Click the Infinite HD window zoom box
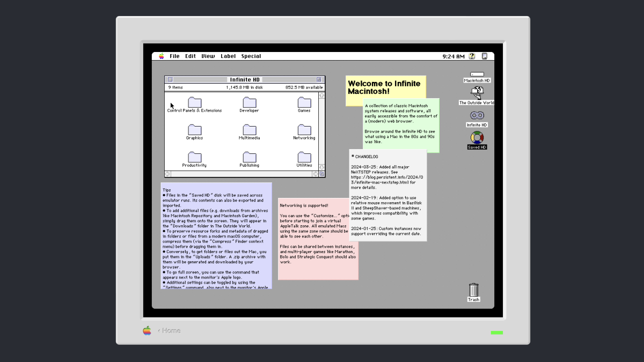The width and height of the screenshot is (644, 362). [x=319, y=79]
